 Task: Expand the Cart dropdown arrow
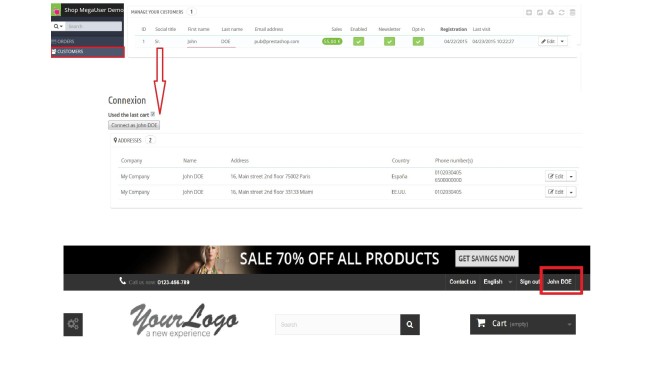coord(569,324)
